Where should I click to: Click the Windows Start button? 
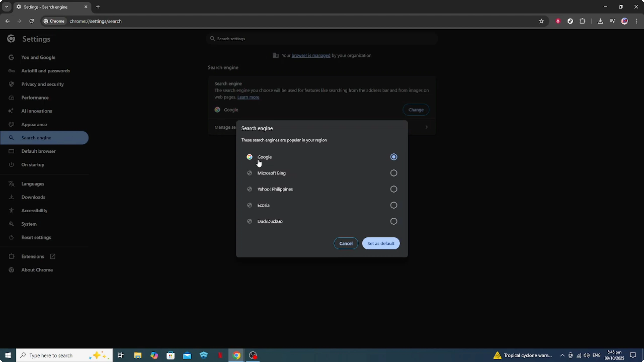pos(8,355)
